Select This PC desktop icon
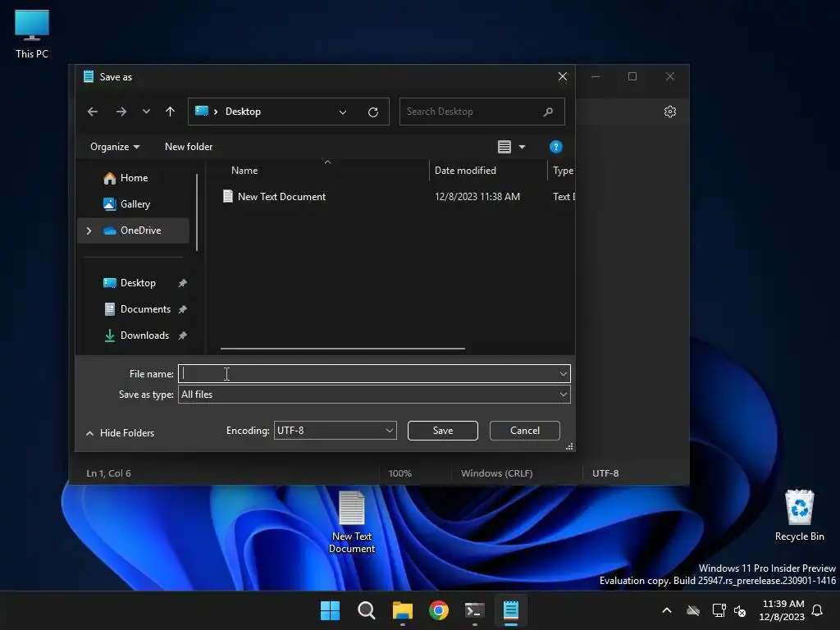The width and height of the screenshot is (840, 630). click(x=32, y=34)
